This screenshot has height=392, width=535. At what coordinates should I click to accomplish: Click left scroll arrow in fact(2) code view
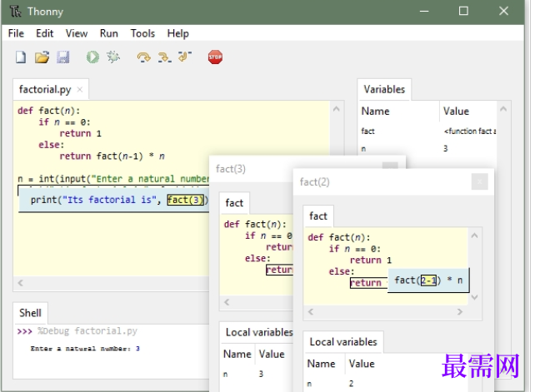click(x=311, y=311)
